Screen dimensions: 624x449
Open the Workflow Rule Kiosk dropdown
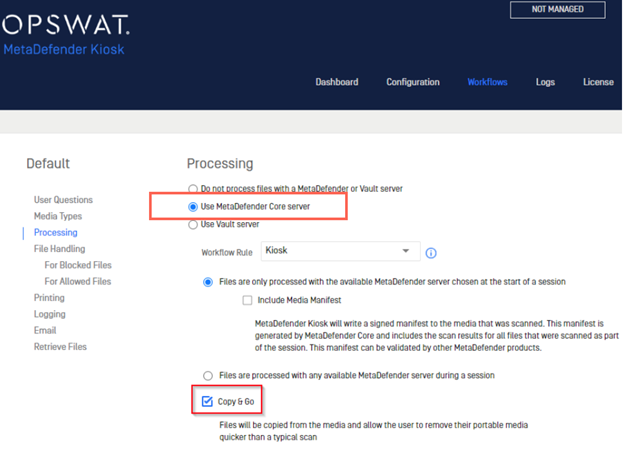coord(341,251)
